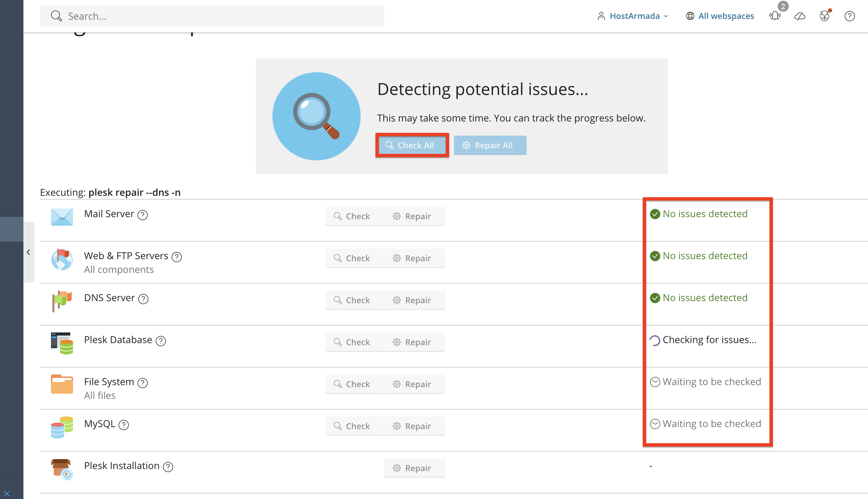Screen dimensions: 868x499
Task: Click help icon next to MySQL
Action: point(124,425)
